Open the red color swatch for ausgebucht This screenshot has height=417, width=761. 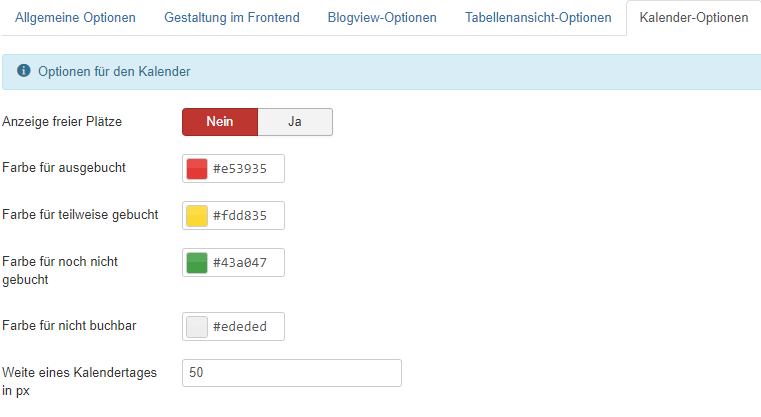(x=197, y=169)
